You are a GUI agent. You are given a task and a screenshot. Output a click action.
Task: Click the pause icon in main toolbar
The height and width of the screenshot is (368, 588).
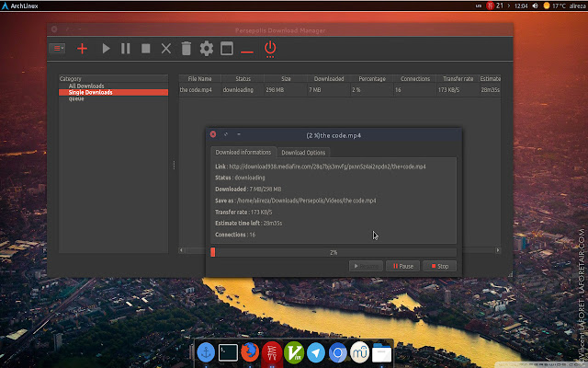pos(125,49)
